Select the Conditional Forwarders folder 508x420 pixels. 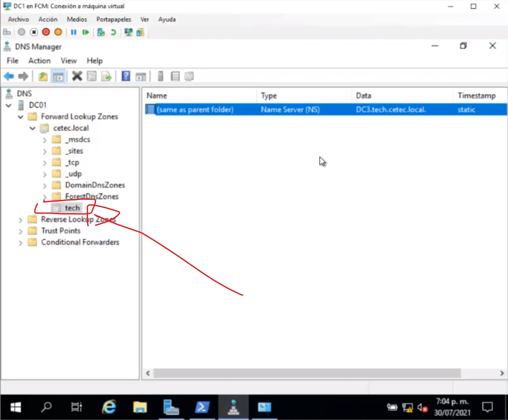coord(80,242)
